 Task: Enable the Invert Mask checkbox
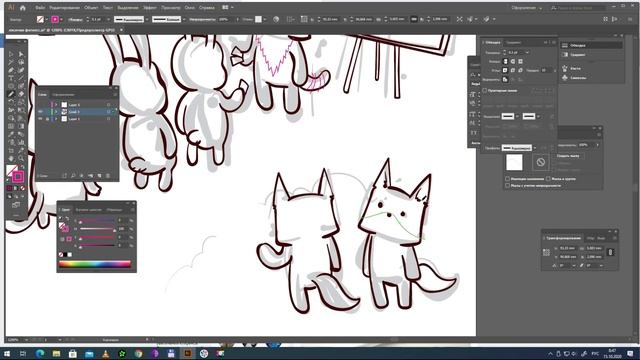pos(555,169)
